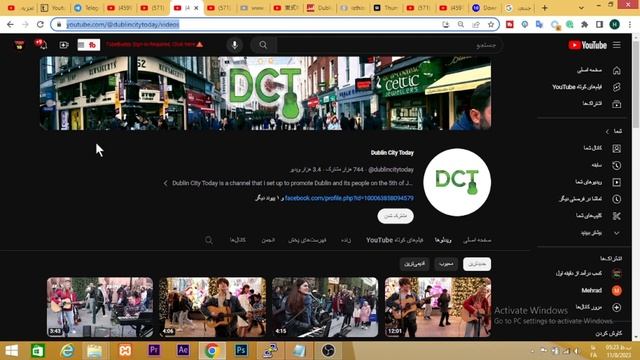This screenshot has width=640, height=360.
Task: Open the Mehrad subscription in sidebar
Action: point(601,291)
